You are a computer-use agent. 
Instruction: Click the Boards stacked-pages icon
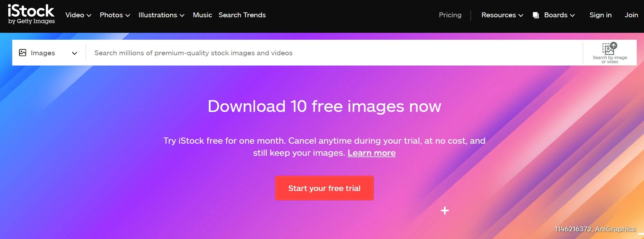pos(536,15)
